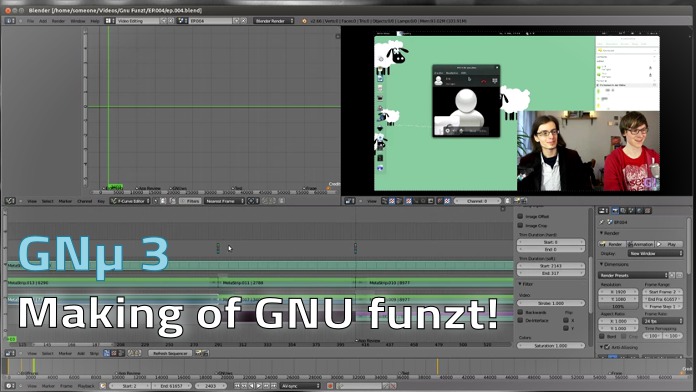This screenshot has width=696, height=392.
Task: Open the Render Presets dropdown
Action: pos(633,275)
